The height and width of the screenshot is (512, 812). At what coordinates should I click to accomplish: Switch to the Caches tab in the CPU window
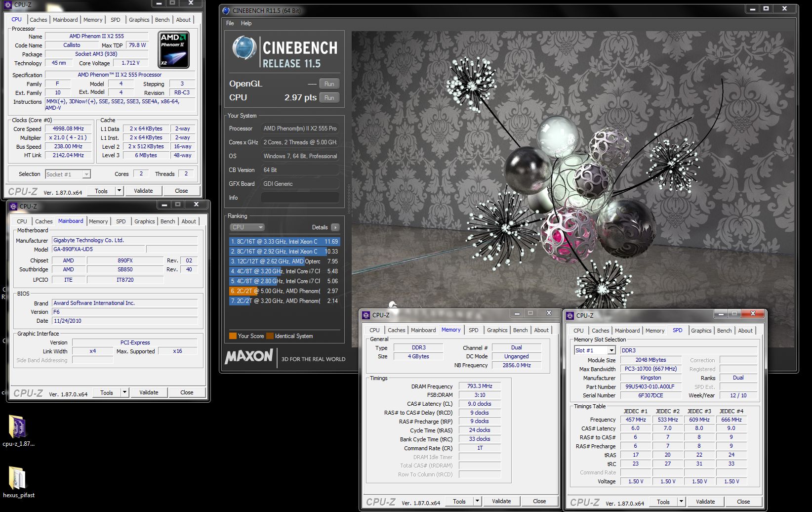coord(39,20)
